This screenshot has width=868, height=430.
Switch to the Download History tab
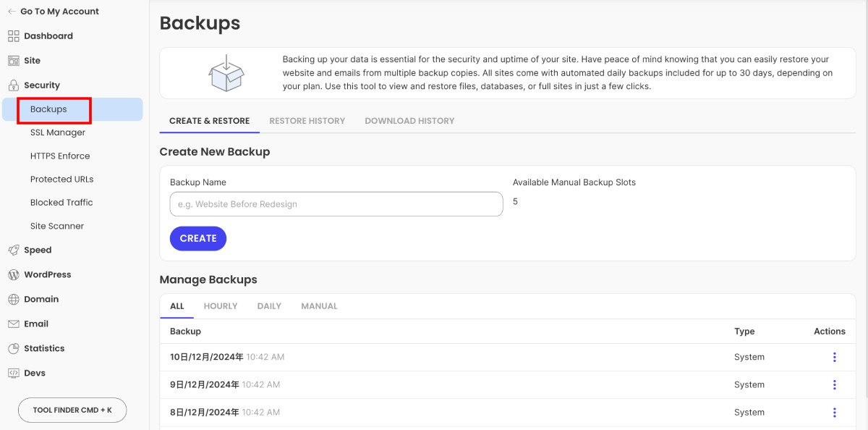[409, 121]
